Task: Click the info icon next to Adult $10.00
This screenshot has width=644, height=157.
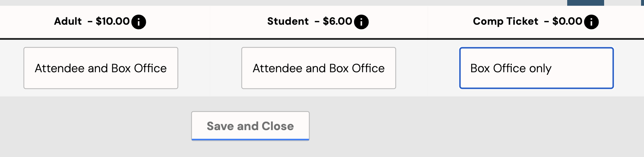Action: point(138,22)
